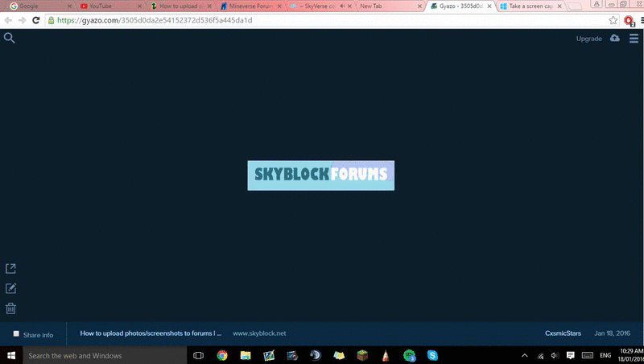Open File Explorer from the taskbar
This screenshot has width=644, height=364.
(246, 355)
